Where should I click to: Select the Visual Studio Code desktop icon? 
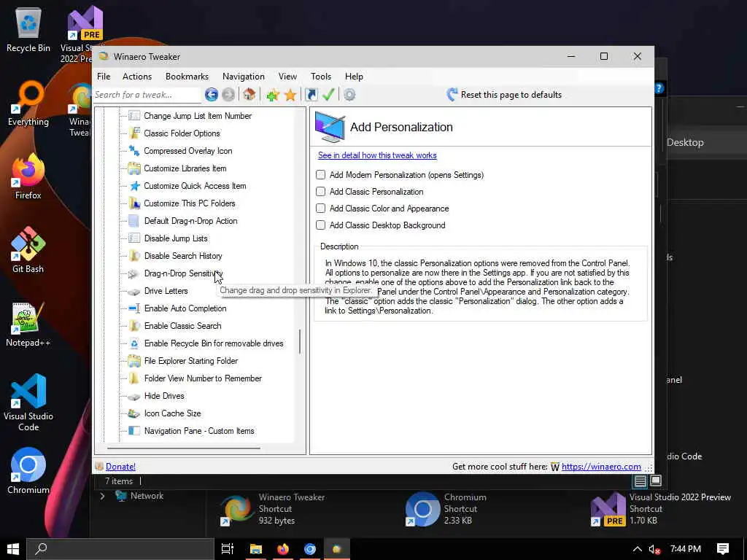click(x=28, y=402)
